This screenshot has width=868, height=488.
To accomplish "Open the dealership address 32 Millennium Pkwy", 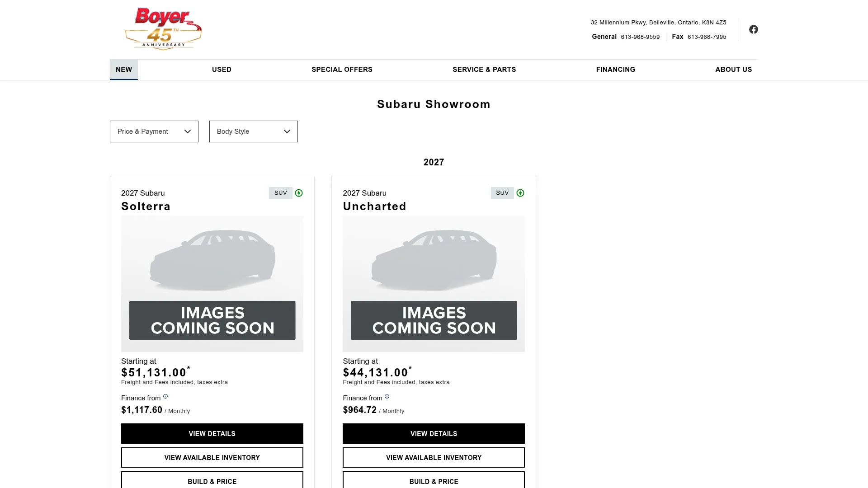I will coord(658,23).
